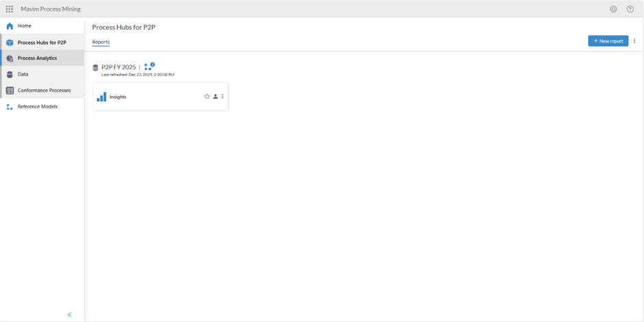Viewport: 644px width, 322px height.
Task: Click the Data cylinder icon in sidebar
Action: tap(10, 74)
